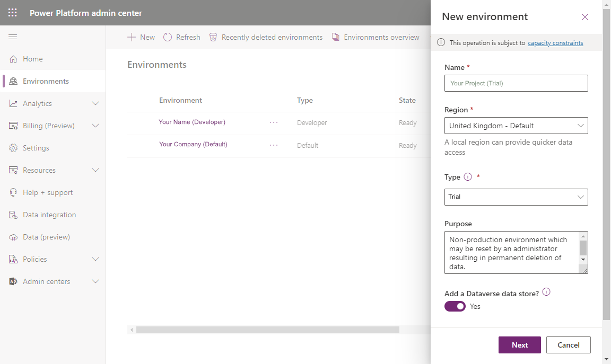Click the Dataverse data store info icon
Screen dimensions: 611x364
(546, 292)
